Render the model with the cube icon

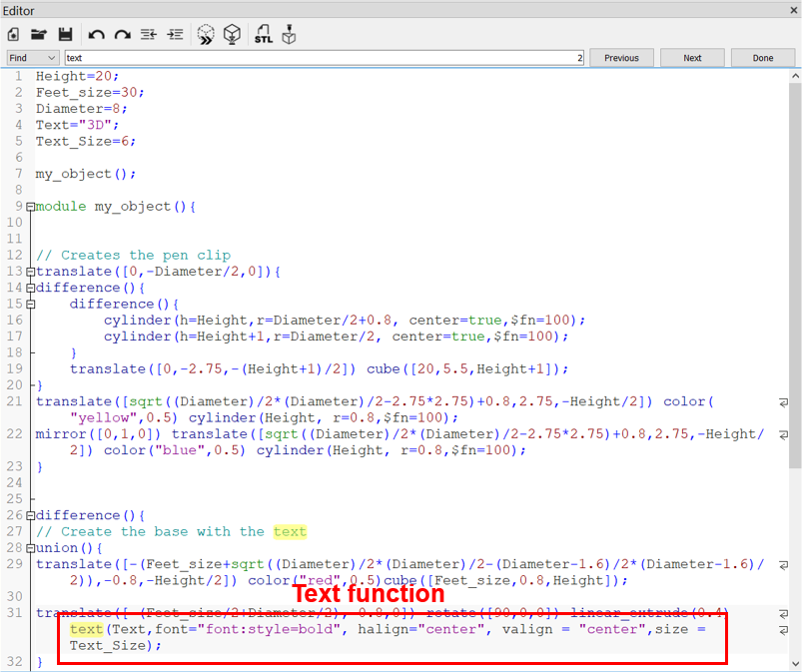233,35
